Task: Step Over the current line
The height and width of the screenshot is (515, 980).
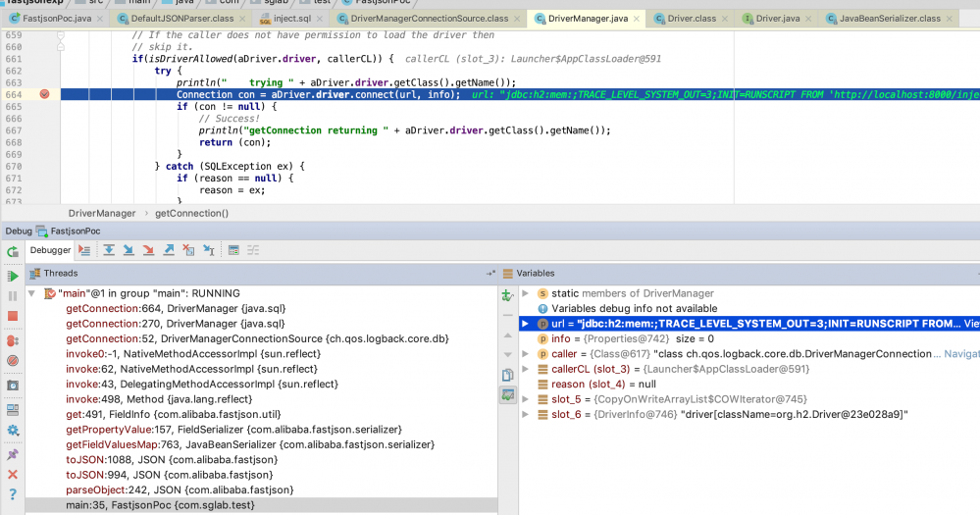Action: [x=109, y=250]
